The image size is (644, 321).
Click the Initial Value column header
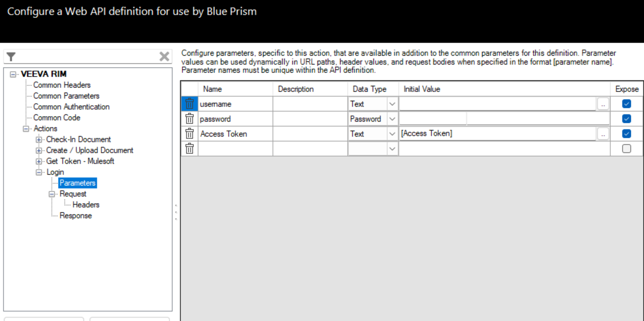coord(504,89)
